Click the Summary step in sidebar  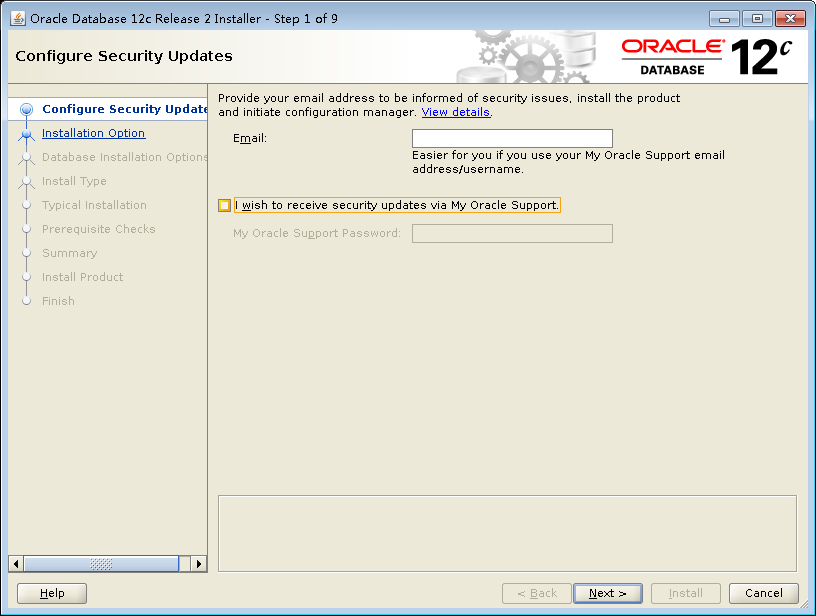[x=70, y=253]
